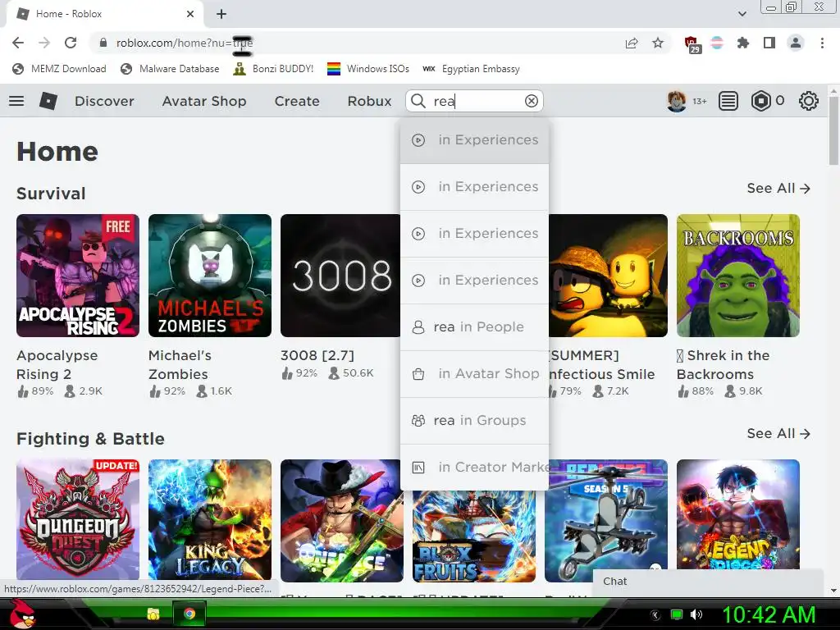Open Infectious Smile game thumbnail
The image size is (840, 630).
608,276
